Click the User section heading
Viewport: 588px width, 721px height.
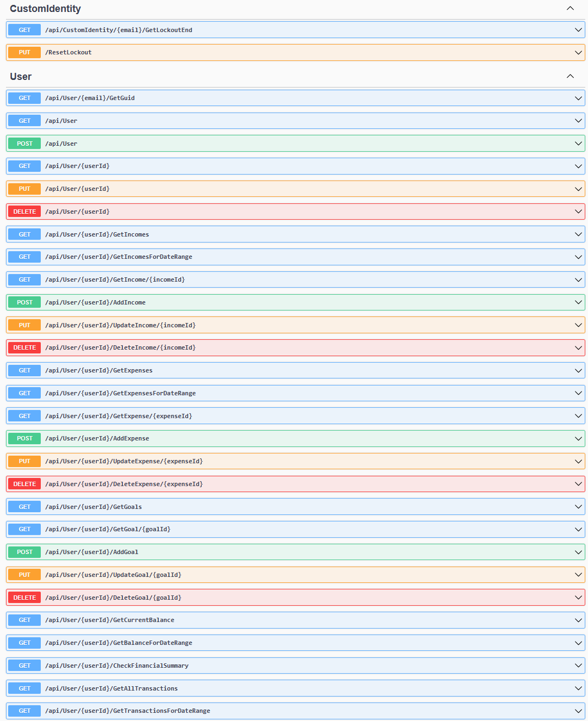tap(21, 77)
